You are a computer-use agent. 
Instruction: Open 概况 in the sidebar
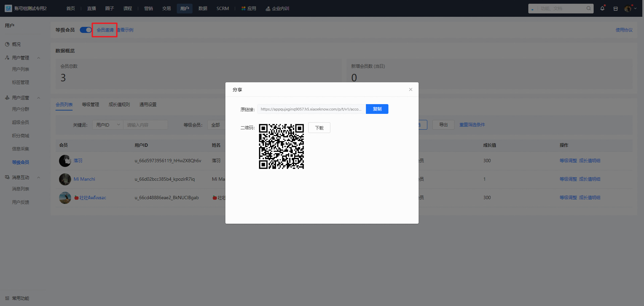click(16, 44)
